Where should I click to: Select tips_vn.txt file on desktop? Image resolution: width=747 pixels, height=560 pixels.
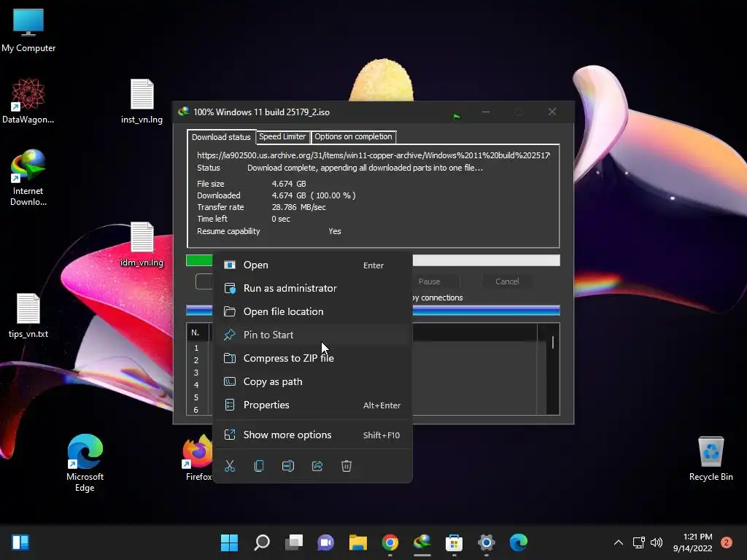pyautogui.click(x=28, y=315)
